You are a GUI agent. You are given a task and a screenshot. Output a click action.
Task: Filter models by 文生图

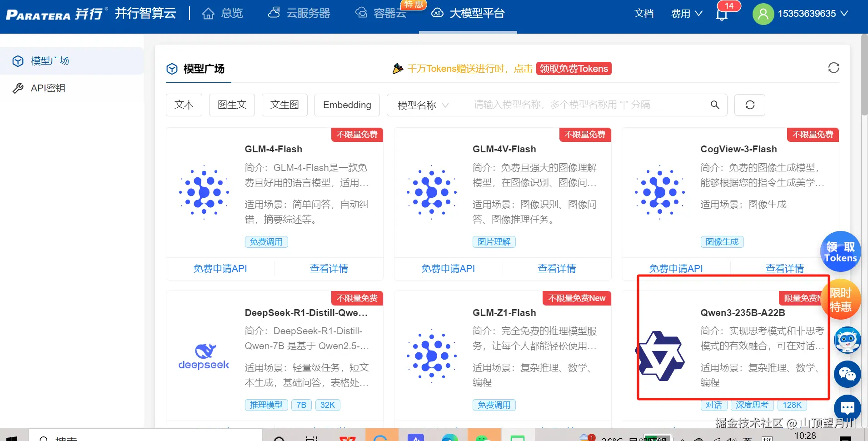(x=284, y=105)
